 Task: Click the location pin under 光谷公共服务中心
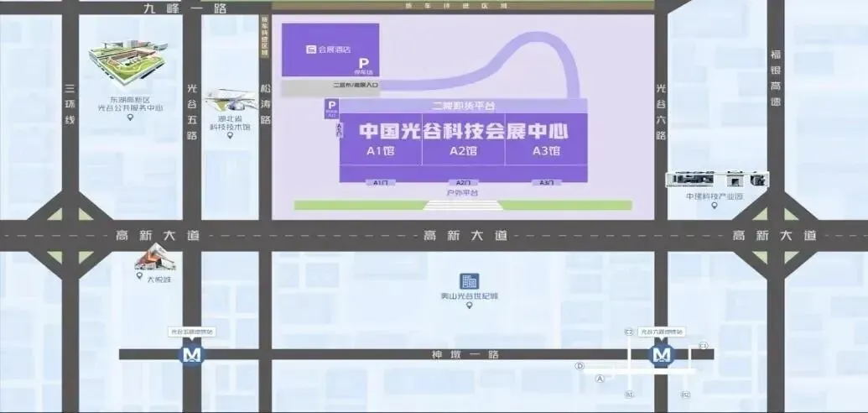[x=131, y=118]
